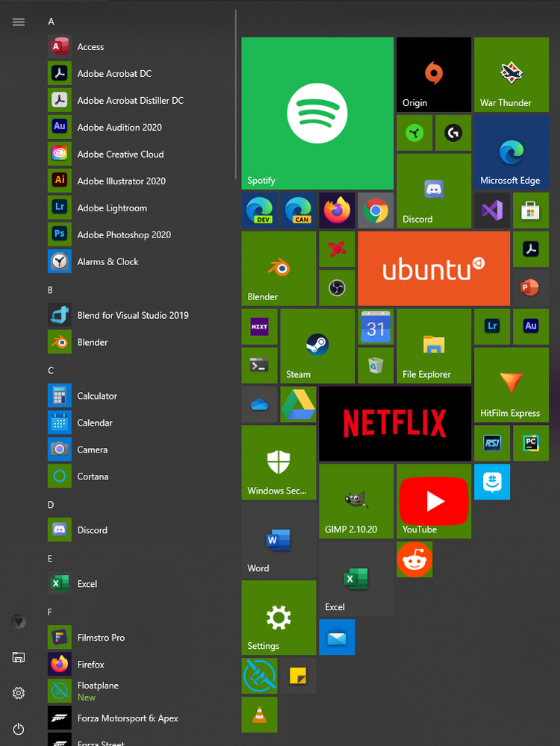Open the Steam tile

point(317,346)
